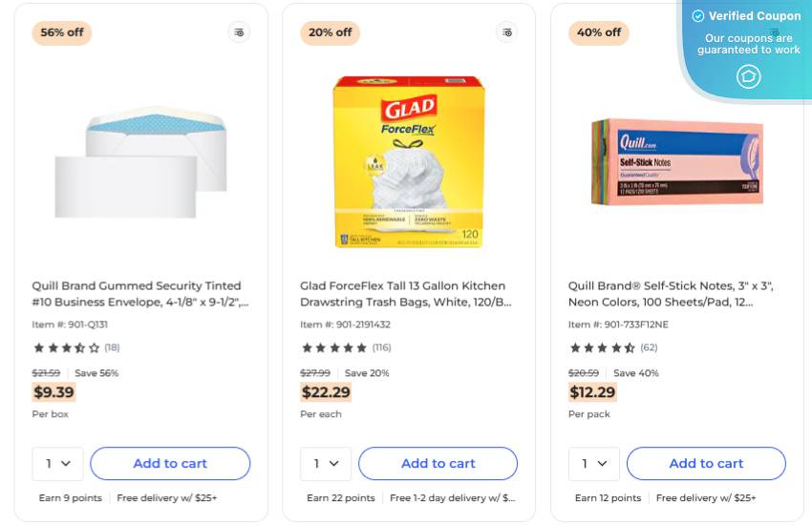Click the list icon on the envelope card
The height and width of the screenshot is (525, 812).
click(x=239, y=32)
